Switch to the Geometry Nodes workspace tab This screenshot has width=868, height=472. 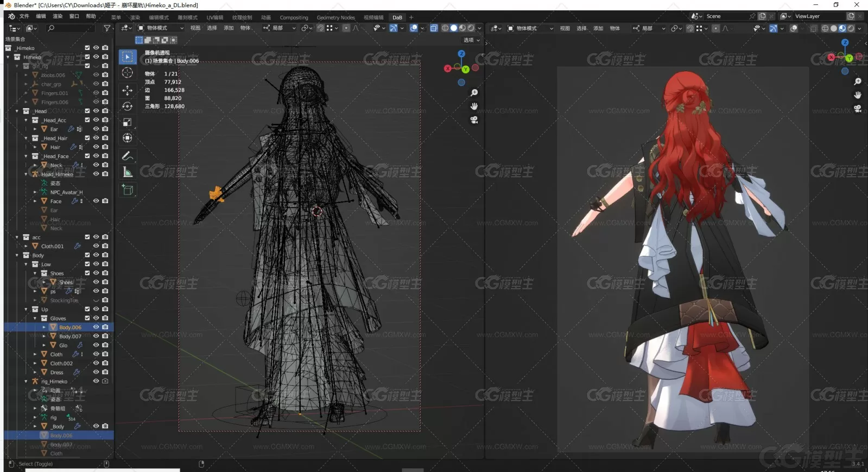coord(335,17)
